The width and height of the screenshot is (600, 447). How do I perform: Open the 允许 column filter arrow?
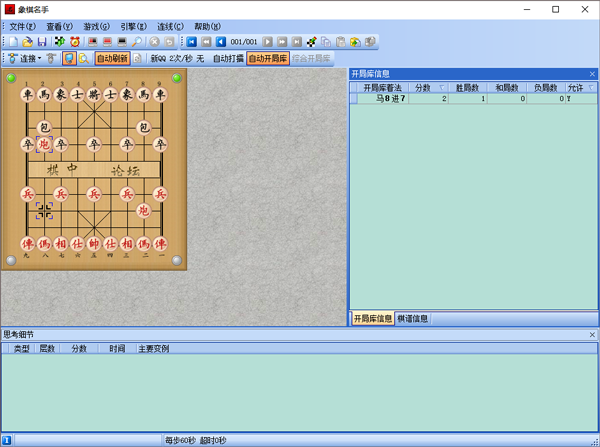coord(591,88)
